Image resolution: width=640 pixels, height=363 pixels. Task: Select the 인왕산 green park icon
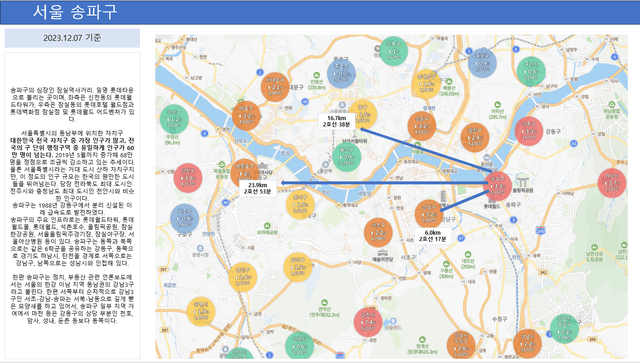[317, 75]
